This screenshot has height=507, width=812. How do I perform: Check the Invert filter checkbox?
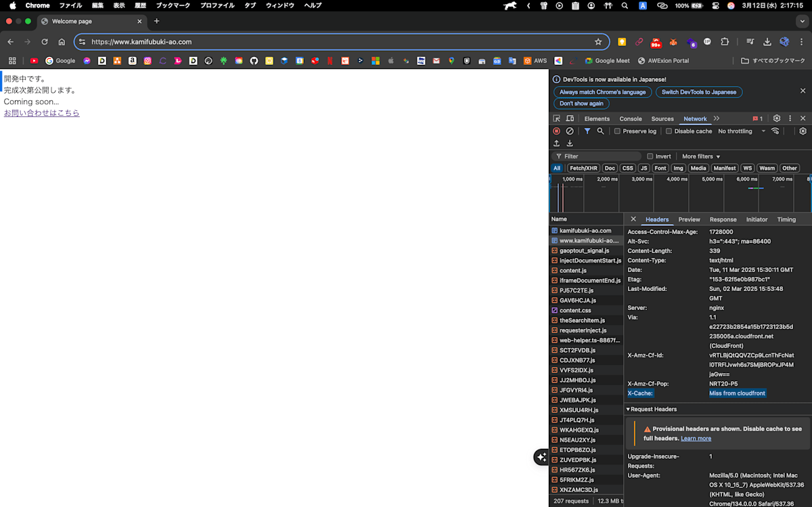point(650,156)
